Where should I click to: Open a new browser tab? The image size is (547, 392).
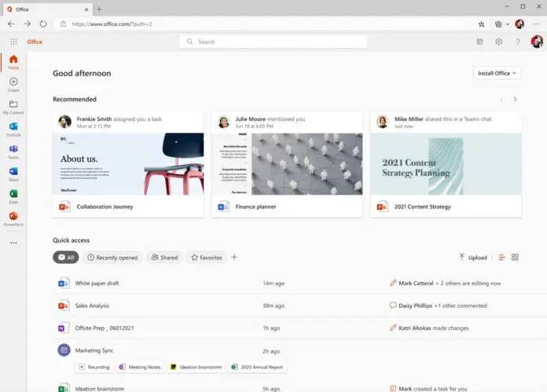[x=99, y=9]
